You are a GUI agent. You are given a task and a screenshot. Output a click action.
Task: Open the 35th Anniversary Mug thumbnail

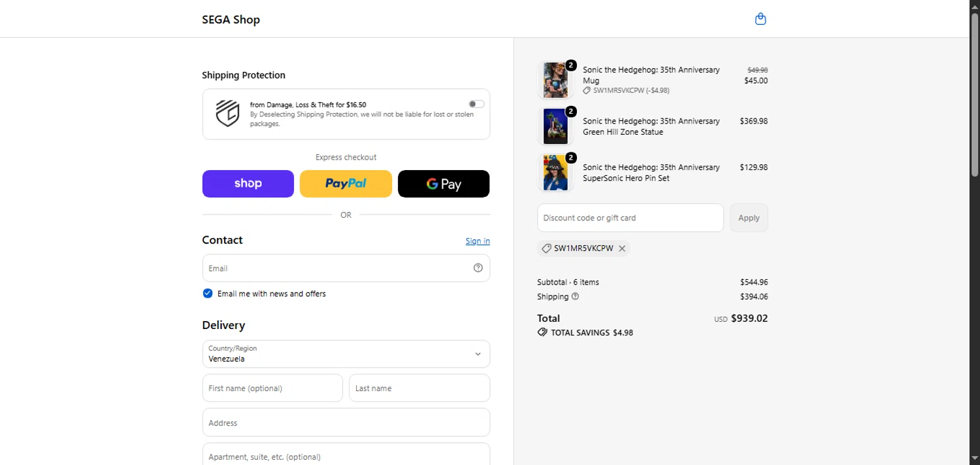pyautogui.click(x=555, y=80)
